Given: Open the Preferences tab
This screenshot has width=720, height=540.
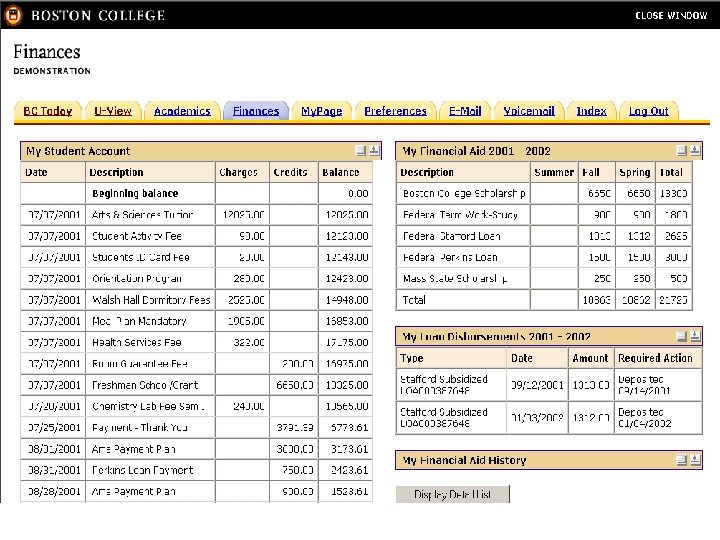Looking at the screenshot, I should [x=395, y=111].
